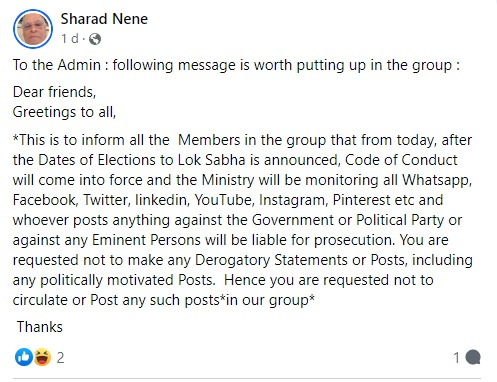Screen dimensions: 497x382
Task: Click the comment count number 1
Action: click(457, 358)
